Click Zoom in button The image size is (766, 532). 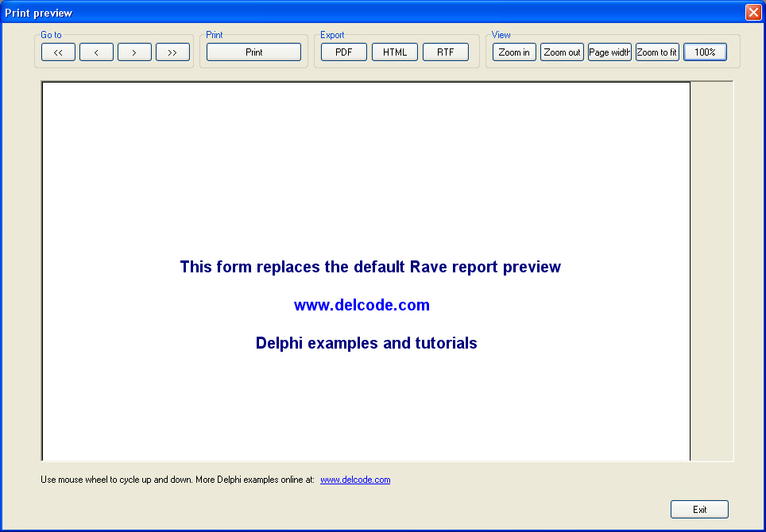coord(514,52)
